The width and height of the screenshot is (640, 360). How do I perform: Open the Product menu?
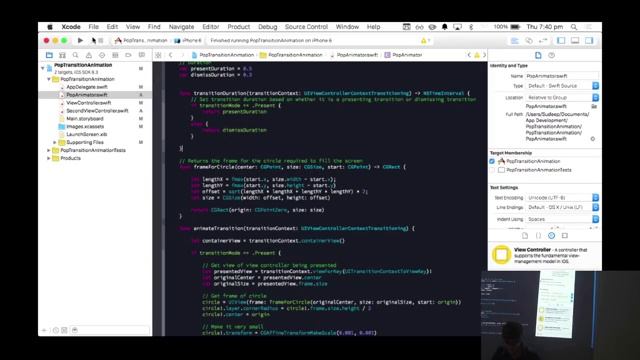pyautogui.click(x=239, y=27)
